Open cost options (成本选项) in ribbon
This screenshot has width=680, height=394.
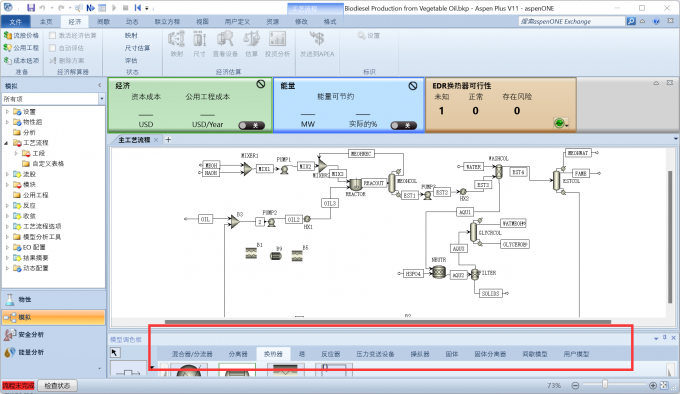pos(21,60)
